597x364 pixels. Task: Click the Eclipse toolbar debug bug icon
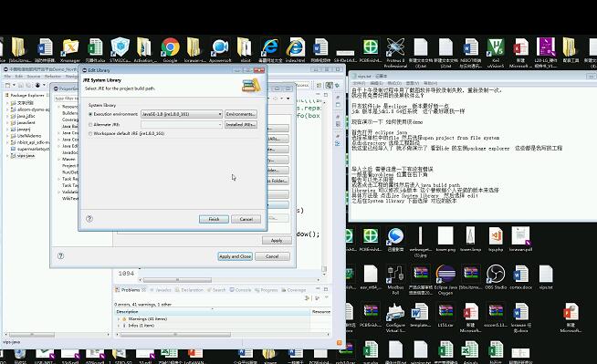tap(37, 85)
